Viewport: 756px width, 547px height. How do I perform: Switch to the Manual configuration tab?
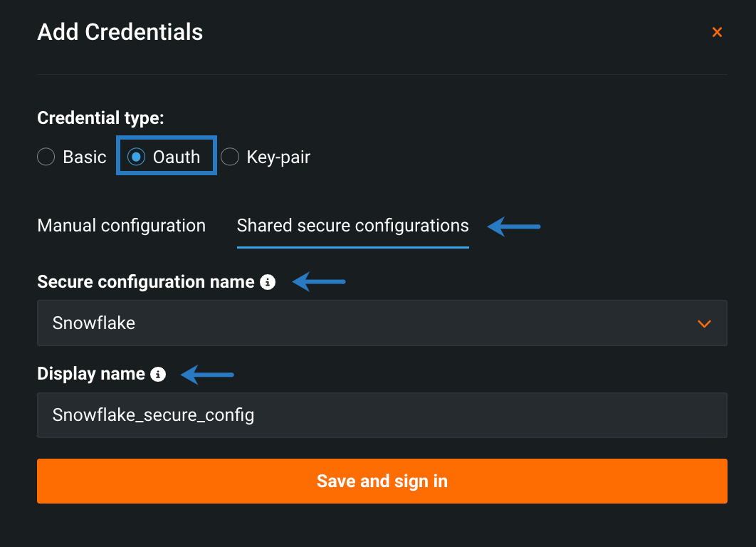(x=121, y=226)
